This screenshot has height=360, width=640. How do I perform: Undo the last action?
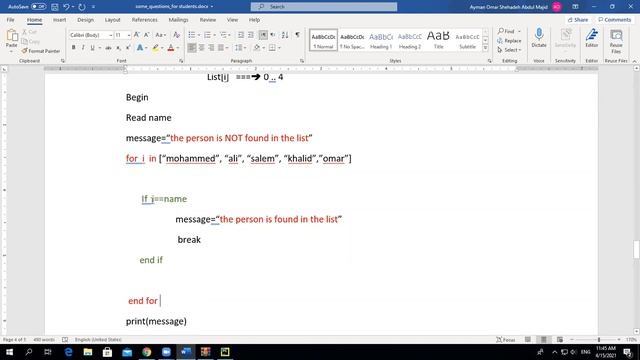(x=66, y=7)
